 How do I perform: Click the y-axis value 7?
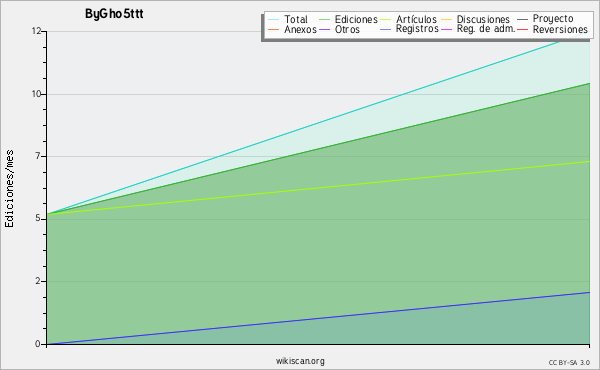[x=38, y=156]
